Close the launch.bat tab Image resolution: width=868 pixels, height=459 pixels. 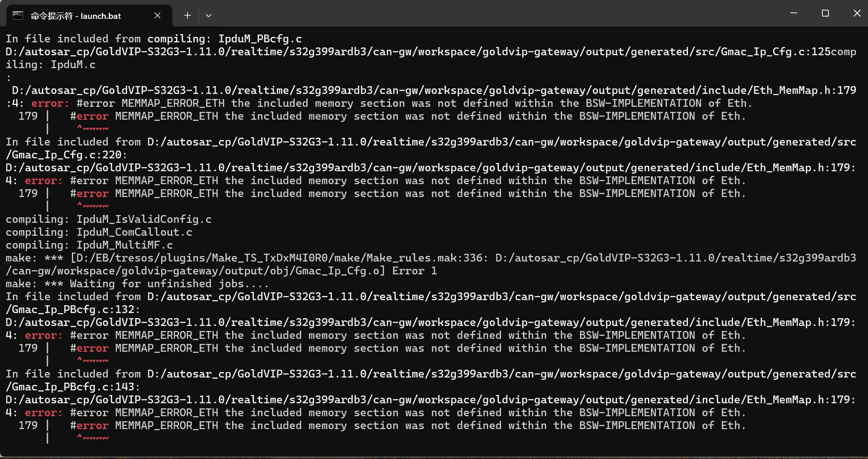coord(157,16)
